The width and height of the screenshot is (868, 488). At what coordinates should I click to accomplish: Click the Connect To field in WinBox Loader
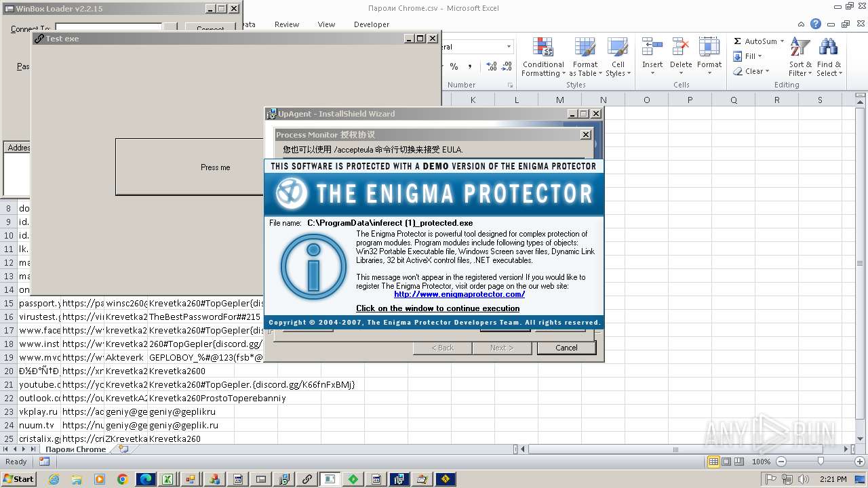point(108,27)
